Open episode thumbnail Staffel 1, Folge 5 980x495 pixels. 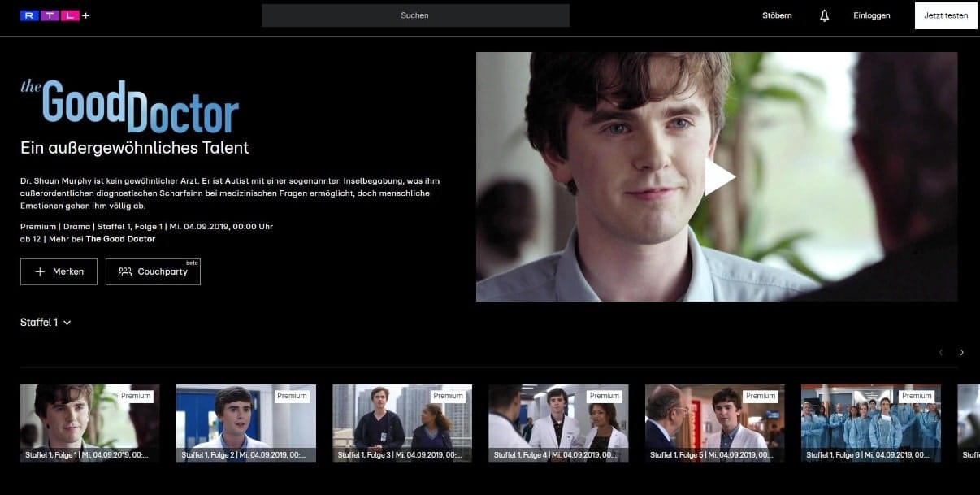pyautogui.click(x=715, y=423)
